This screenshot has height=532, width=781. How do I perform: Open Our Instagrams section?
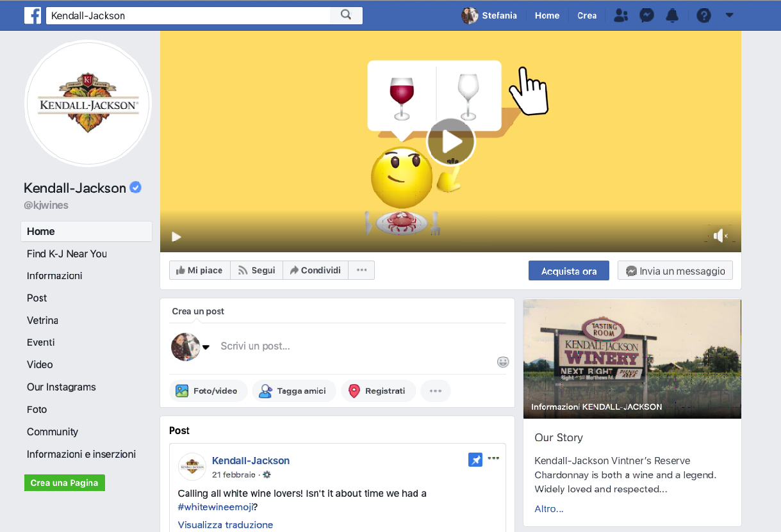(x=62, y=387)
